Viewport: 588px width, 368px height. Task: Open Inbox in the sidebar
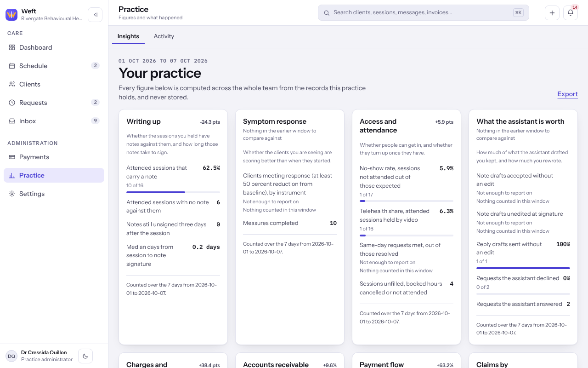point(54,121)
